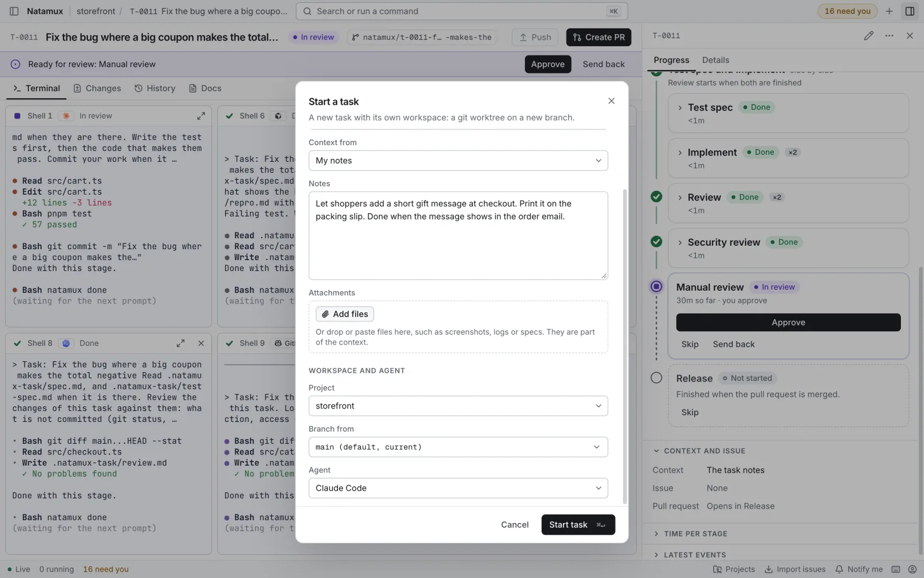The width and height of the screenshot is (924, 578).
Task: Open the three-dot menu in T-0011 panel
Action: pyautogui.click(x=889, y=36)
